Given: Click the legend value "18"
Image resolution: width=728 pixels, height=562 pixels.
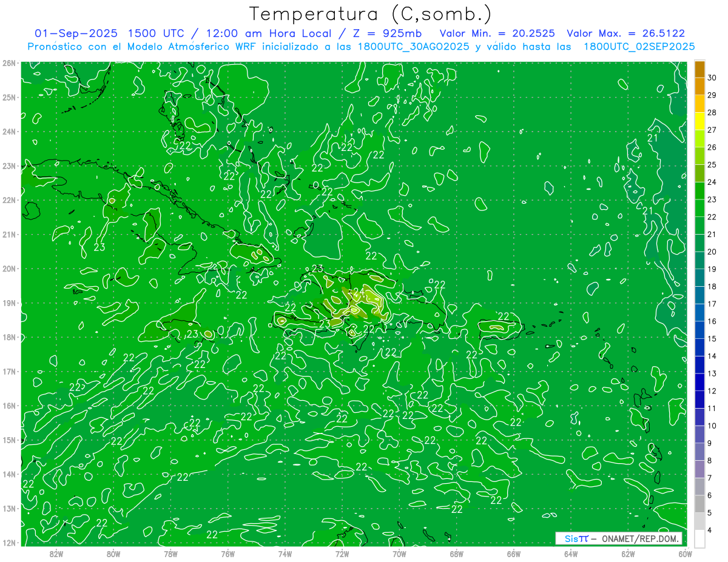Looking at the screenshot, I should point(712,286).
